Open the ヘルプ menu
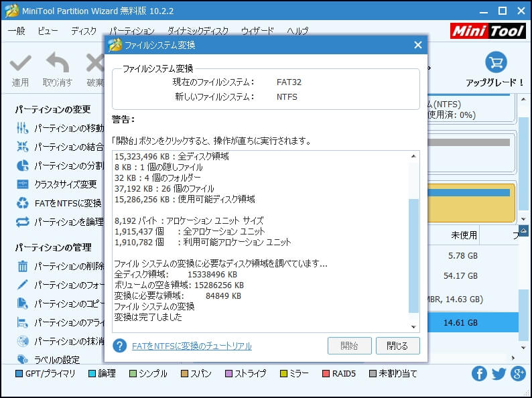Image resolution: width=532 pixels, height=398 pixels. 297,31
